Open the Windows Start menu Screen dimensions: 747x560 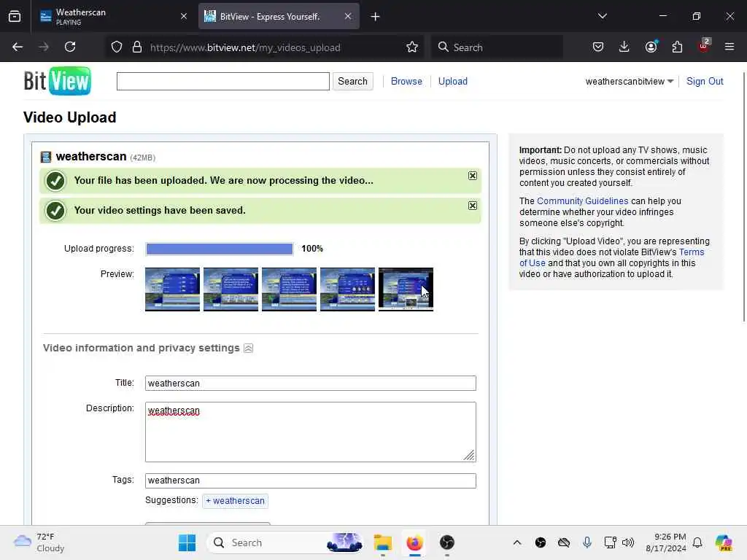pos(187,542)
